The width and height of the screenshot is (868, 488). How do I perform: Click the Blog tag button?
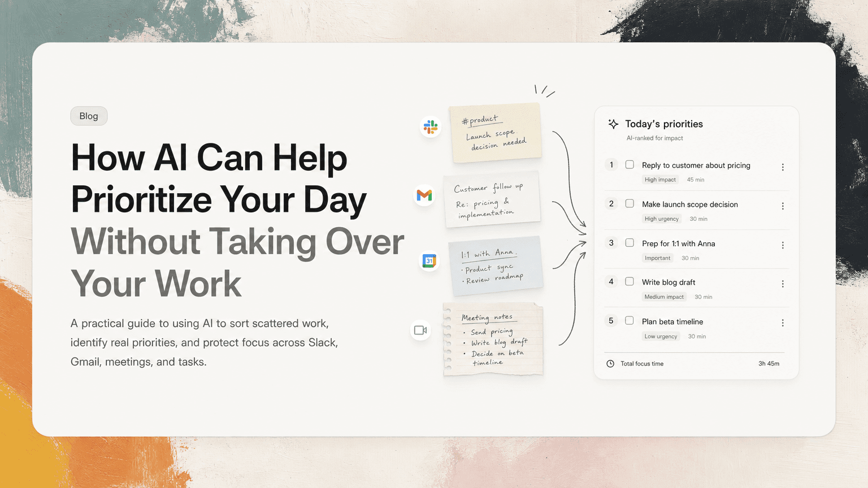(x=89, y=116)
